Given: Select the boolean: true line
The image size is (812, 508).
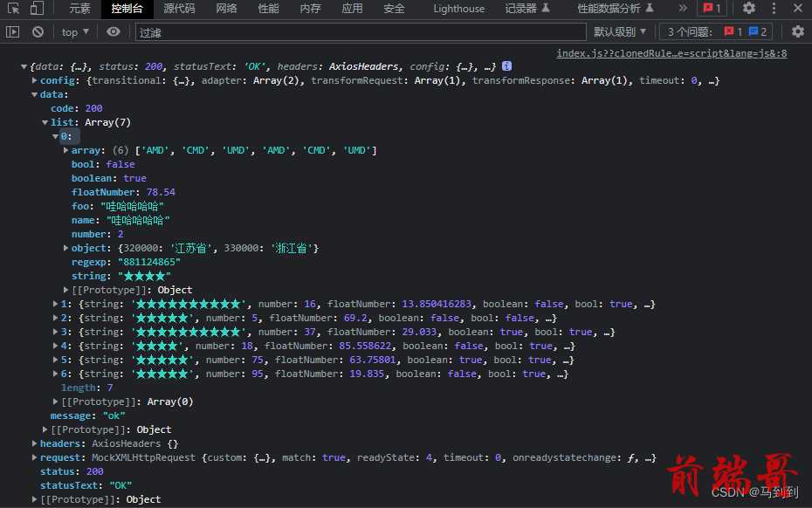Looking at the screenshot, I should tap(109, 178).
